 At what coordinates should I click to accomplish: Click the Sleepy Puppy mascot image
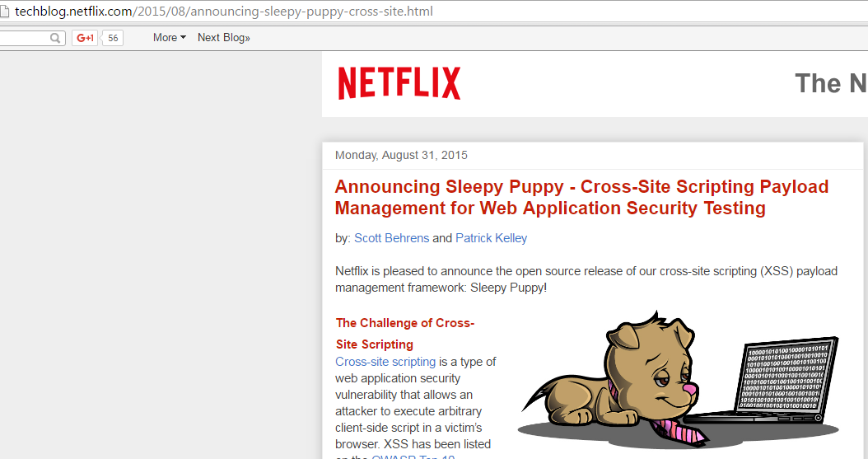coord(679,379)
